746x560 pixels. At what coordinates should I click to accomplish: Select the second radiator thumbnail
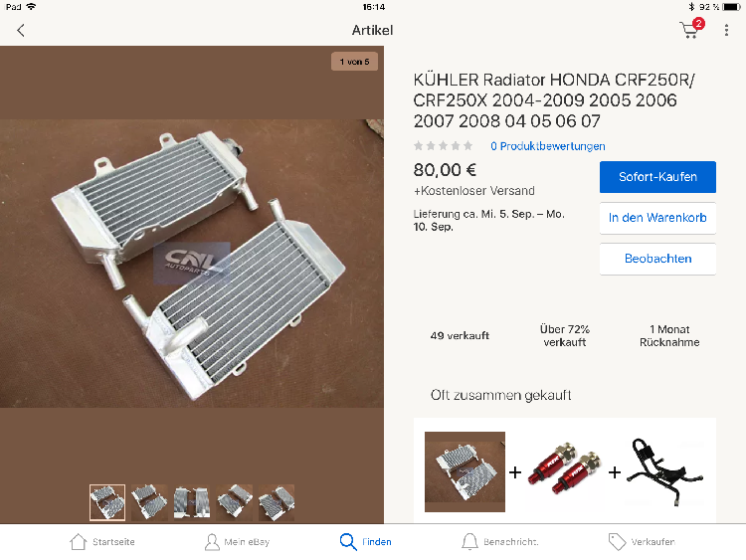(x=149, y=502)
